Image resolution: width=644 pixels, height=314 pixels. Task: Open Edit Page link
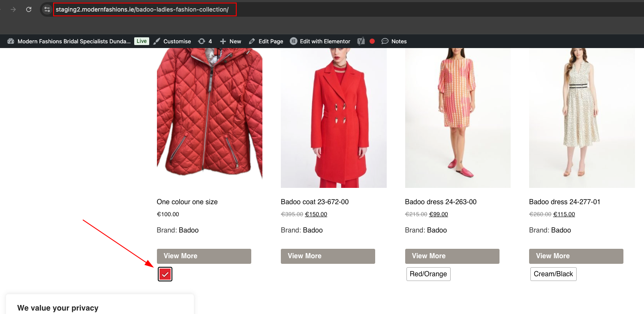[x=271, y=41]
